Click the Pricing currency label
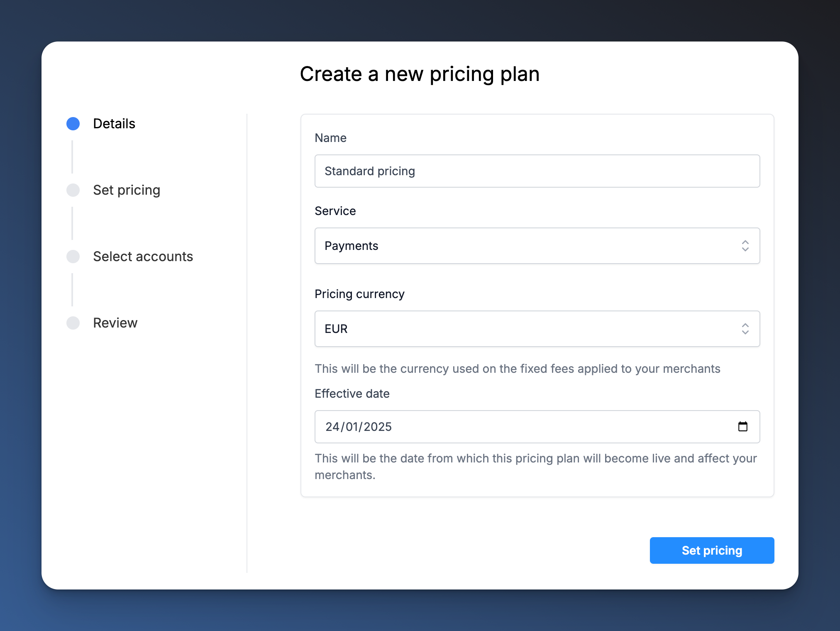 [360, 294]
